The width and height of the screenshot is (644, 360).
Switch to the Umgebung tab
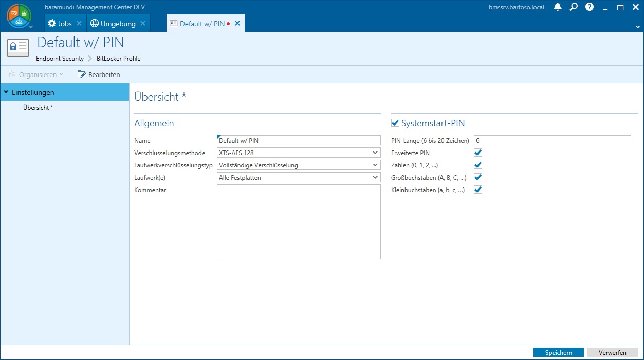point(118,24)
